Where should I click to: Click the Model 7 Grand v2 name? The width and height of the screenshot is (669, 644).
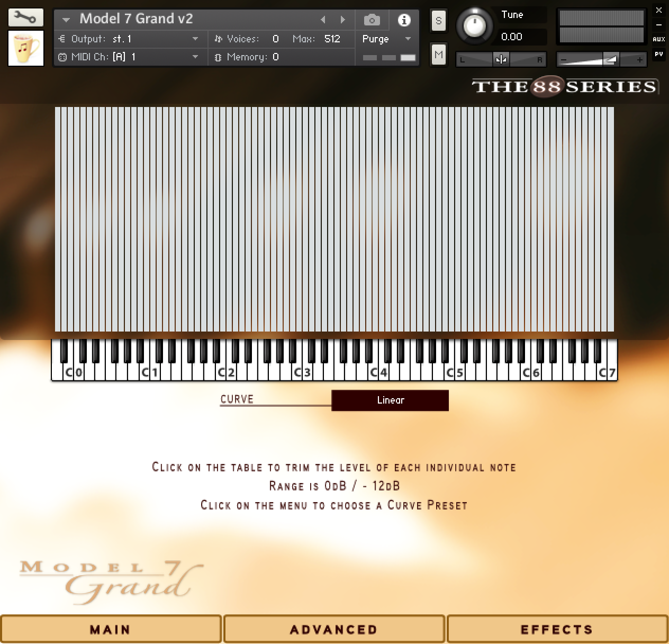[x=136, y=19]
